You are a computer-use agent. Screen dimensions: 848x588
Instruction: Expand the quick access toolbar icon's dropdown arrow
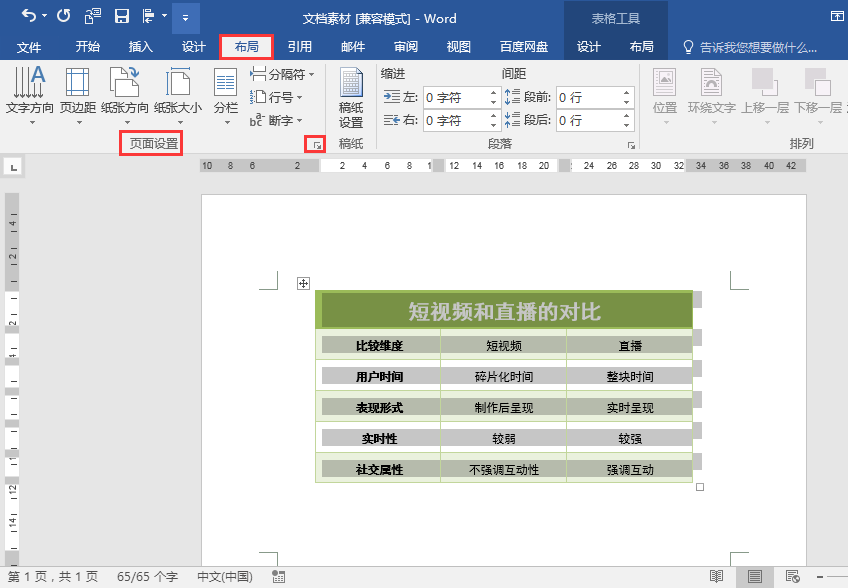click(x=164, y=16)
